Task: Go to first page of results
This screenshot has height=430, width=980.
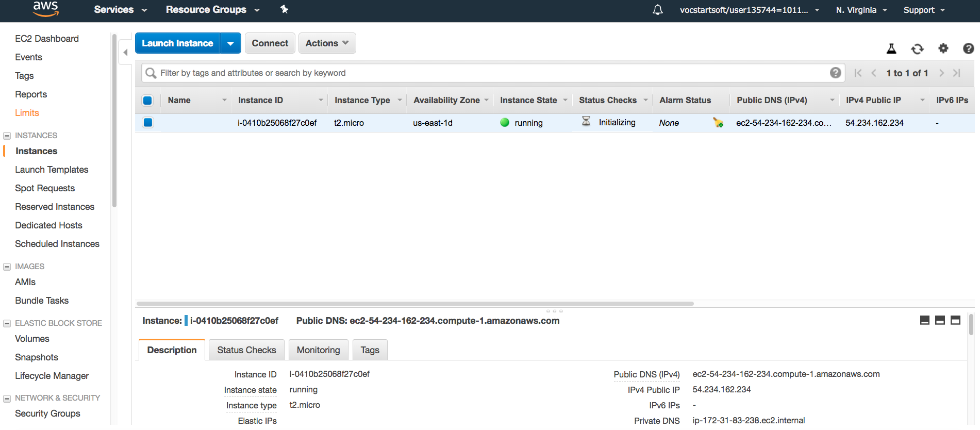Action: pyautogui.click(x=858, y=73)
